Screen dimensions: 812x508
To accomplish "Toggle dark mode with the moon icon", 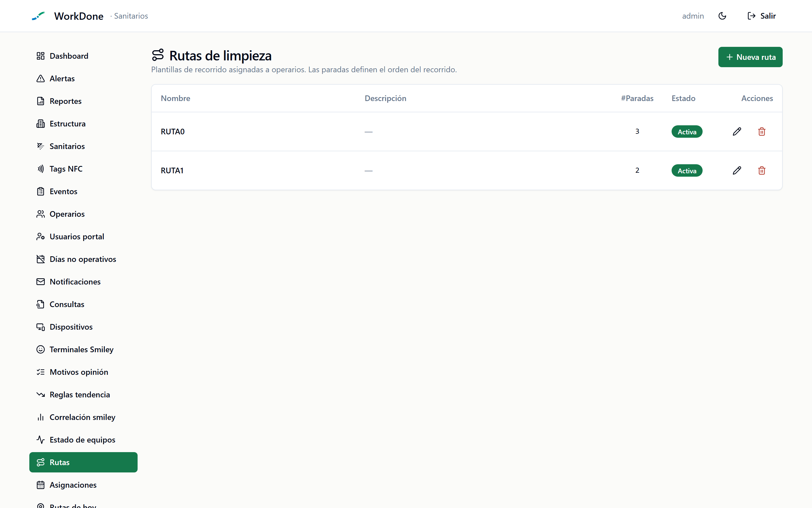I will (722, 16).
